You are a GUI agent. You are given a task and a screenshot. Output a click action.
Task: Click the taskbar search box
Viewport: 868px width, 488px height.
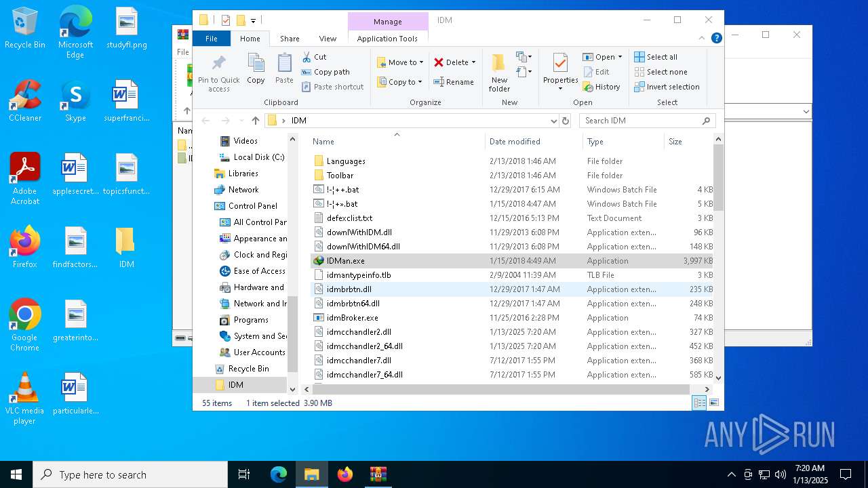tap(130, 474)
